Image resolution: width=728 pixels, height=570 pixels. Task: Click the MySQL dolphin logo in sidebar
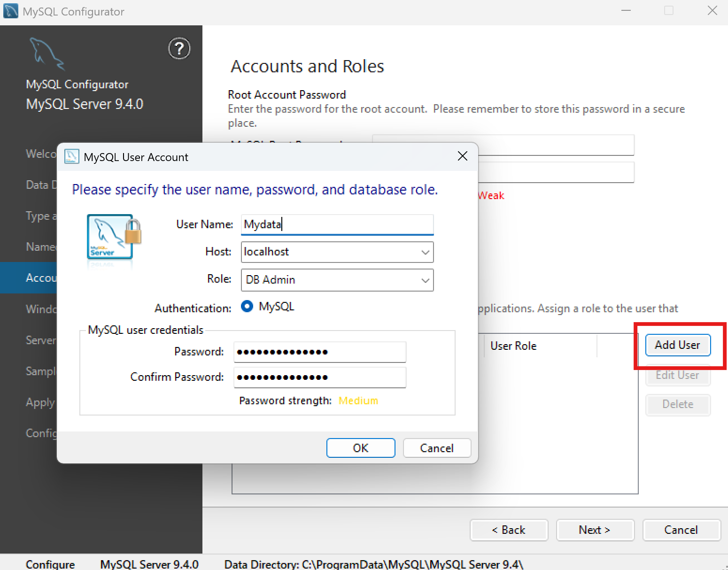(47, 54)
